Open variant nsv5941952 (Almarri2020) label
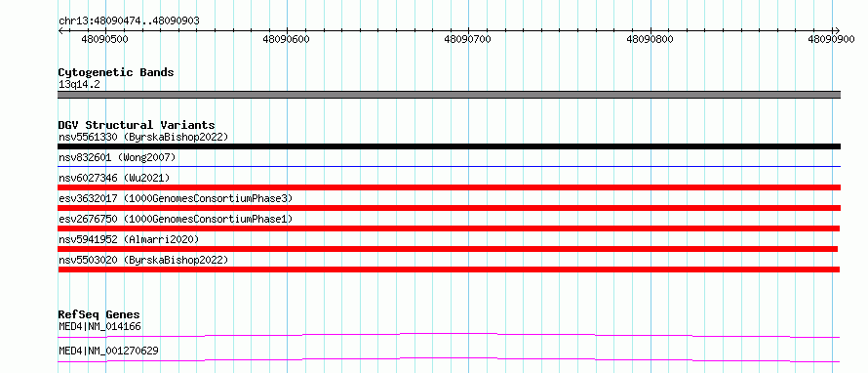 [129, 239]
